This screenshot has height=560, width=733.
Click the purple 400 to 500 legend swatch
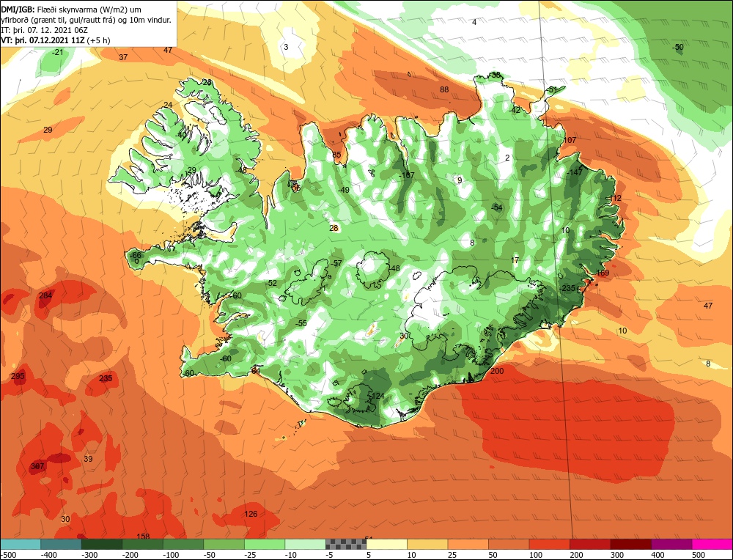[x=671, y=544]
